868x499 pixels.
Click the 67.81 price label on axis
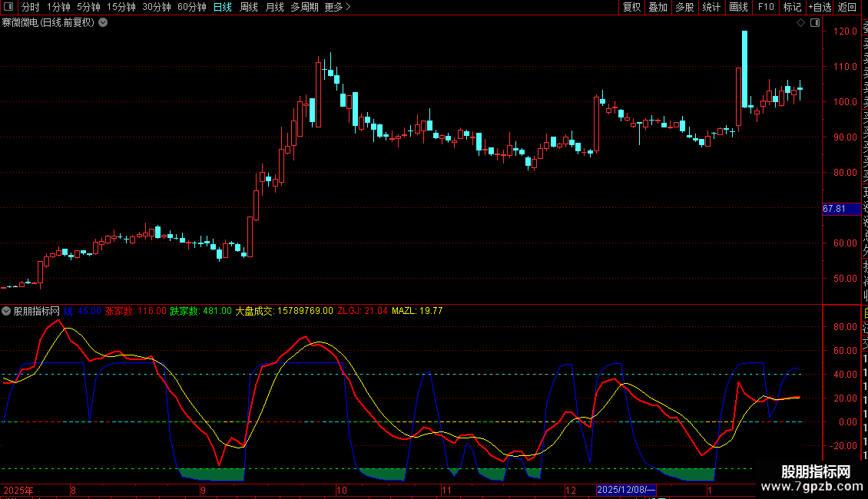834,209
